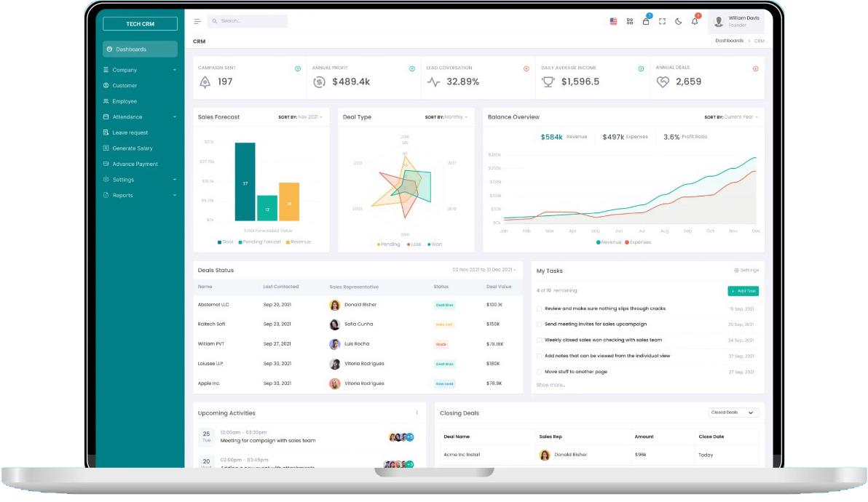The height and width of the screenshot is (502, 868).
Task: Tick the 'Move stuff to another page' checkbox
Action: tap(540, 372)
